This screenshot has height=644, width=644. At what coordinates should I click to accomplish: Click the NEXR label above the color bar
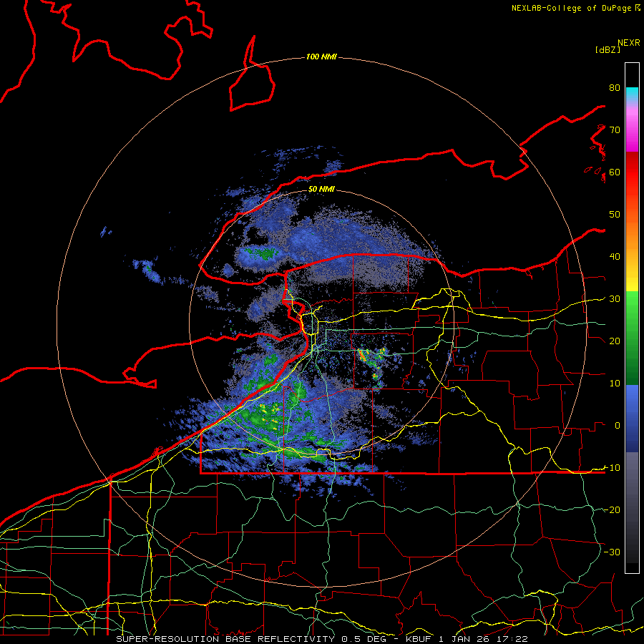coord(629,43)
